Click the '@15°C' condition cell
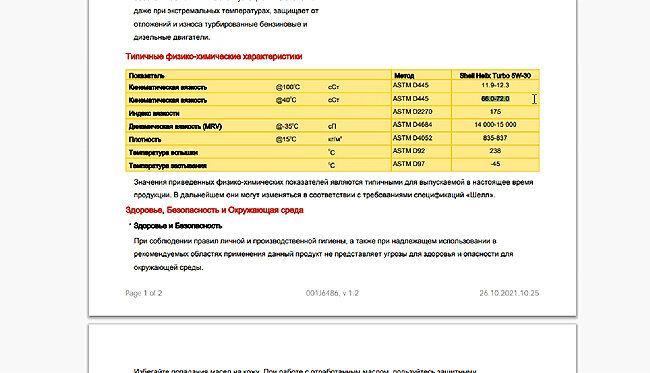 point(286,139)
